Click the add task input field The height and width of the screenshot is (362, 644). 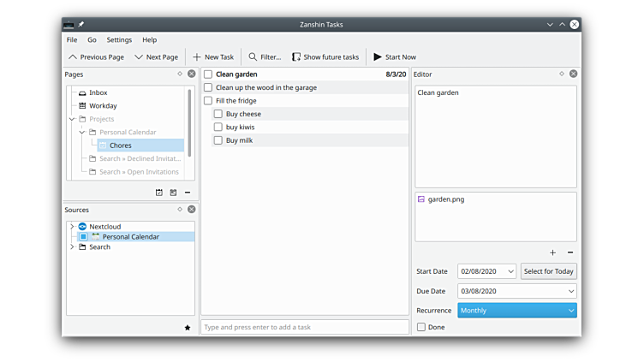(304, 327)
